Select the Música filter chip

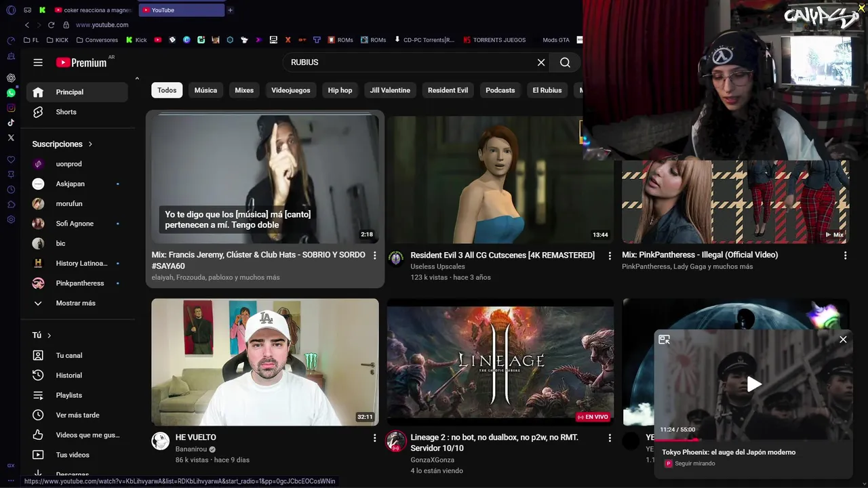(x=205, y=90)
